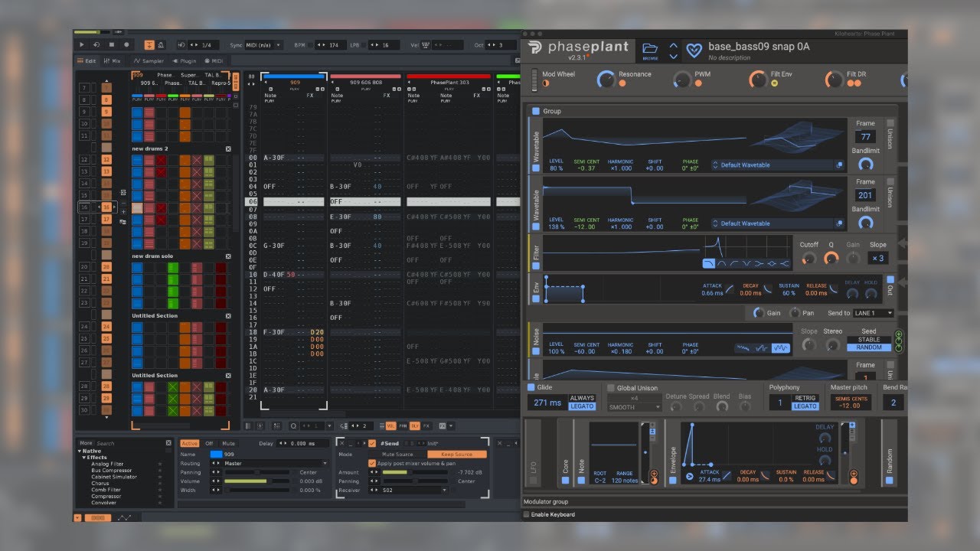The width and height of the screenshot is (980, 551).
Task: Enable Glide checkbox in Phase Plant
Action: point(530,388)
